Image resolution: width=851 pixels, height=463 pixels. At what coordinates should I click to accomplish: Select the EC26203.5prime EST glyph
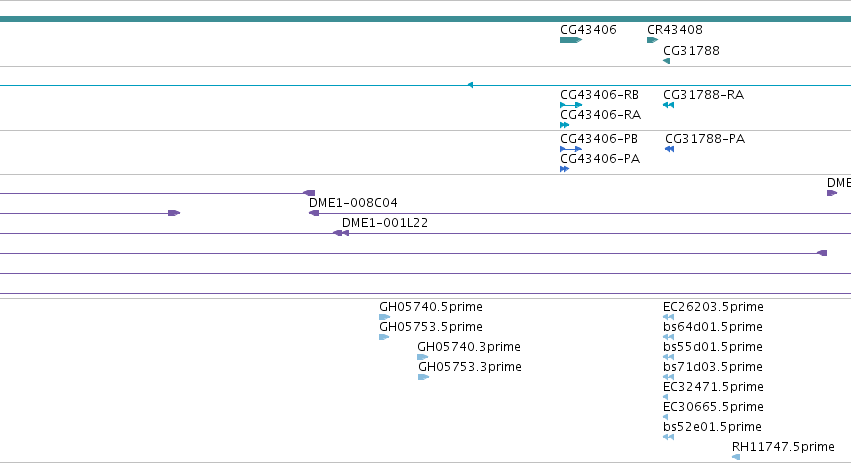click(x=669, y=317)
